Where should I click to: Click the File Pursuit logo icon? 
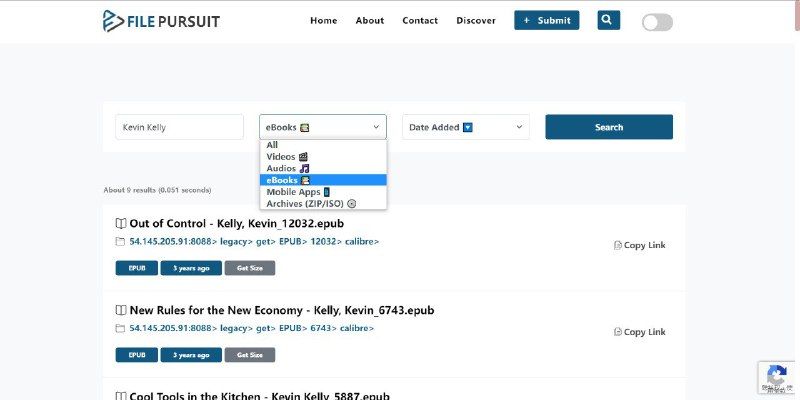[114, 20]
